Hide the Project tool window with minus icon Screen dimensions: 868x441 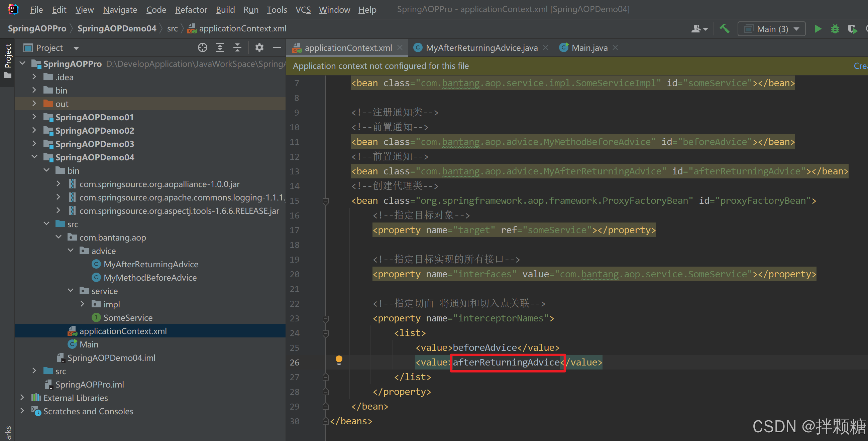click(277, 47)
